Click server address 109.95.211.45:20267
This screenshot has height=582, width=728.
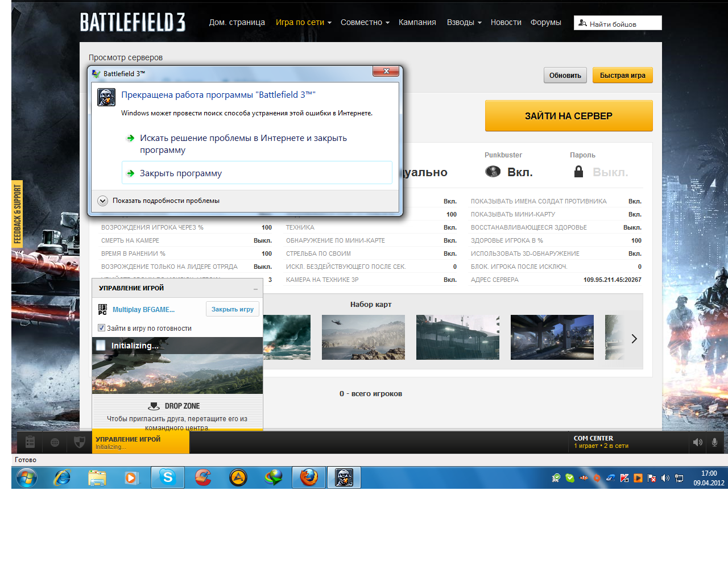point(612,280)
